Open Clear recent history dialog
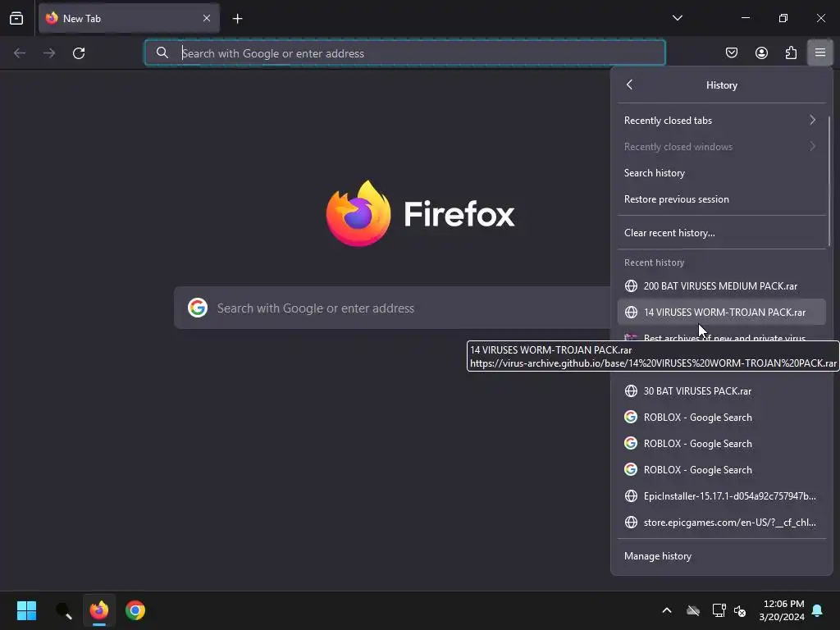The width and height of the screenshot is (840, 630). 721,232
